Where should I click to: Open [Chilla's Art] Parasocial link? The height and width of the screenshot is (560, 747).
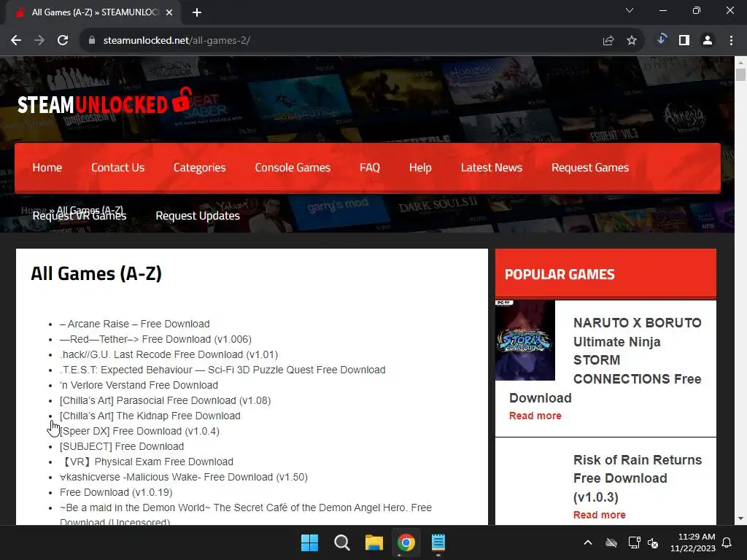point(166,400)
